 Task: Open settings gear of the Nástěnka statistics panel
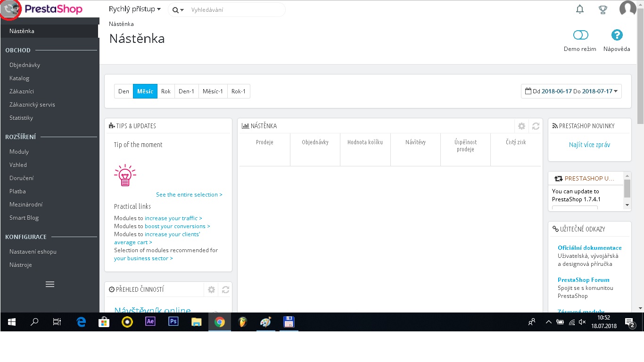coord(521,126)
